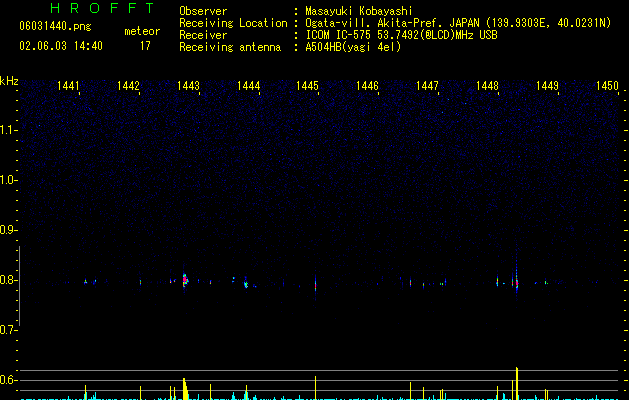
Task: Click the 0.7 kHz frequency label
Action: coord(8,330)
